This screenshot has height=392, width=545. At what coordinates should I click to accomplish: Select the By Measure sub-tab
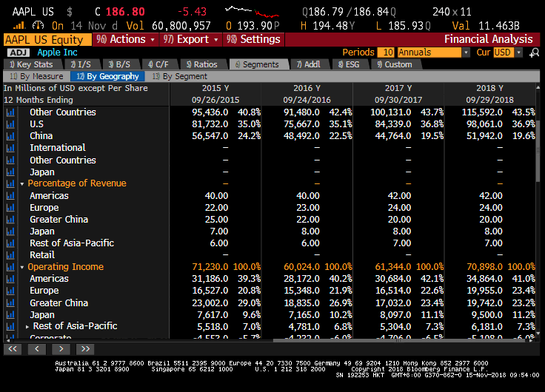tap(36, 76)
